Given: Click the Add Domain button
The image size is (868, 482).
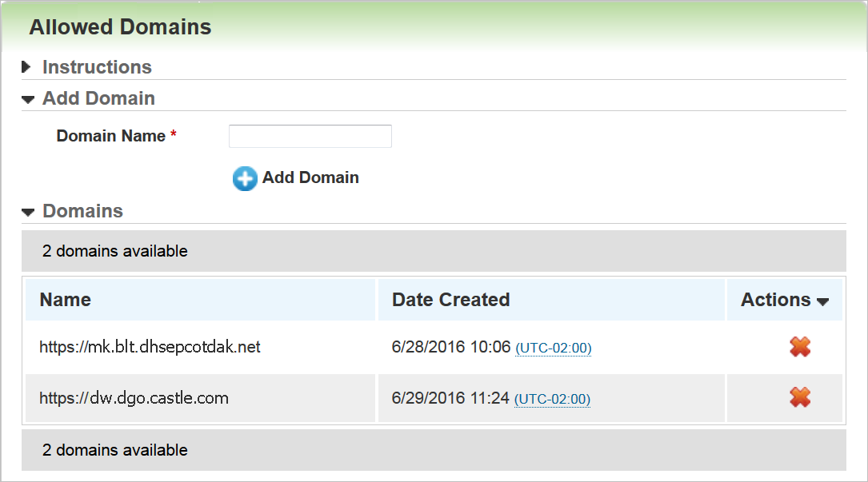Looking at the screenshot, I should tap(310, 177).
